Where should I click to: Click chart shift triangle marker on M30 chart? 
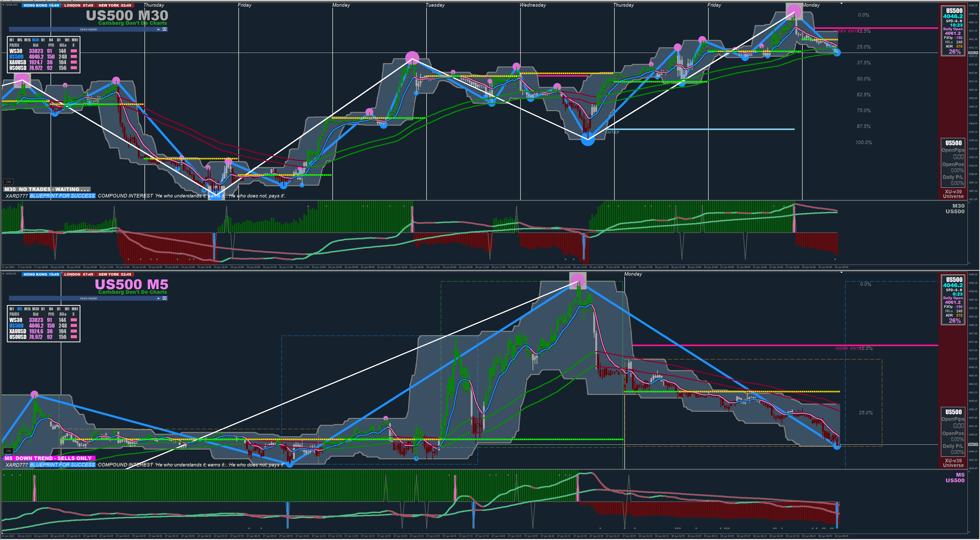click(842, 3)
